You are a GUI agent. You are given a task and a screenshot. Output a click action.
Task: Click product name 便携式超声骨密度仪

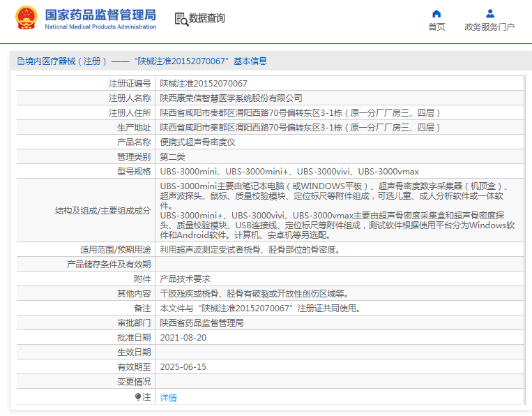[x=197, y=142]
